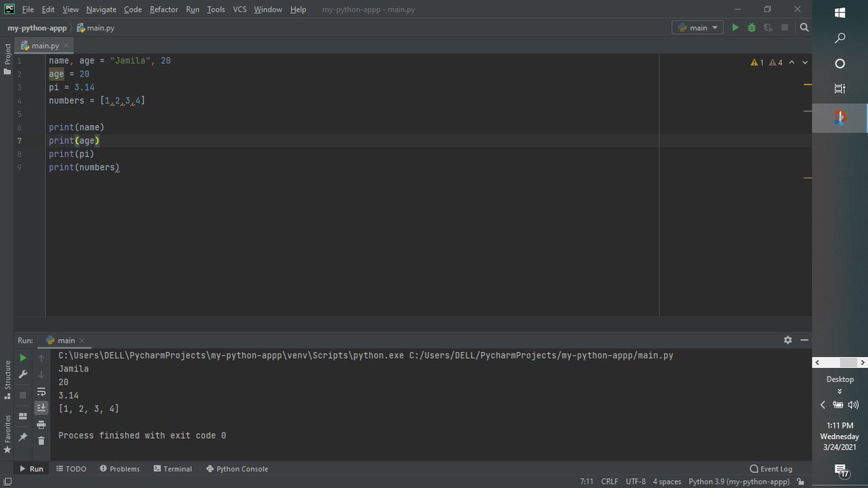This screenshot has height=488, width=868.
Task: Close the main tab in Run panel
Action: tap(82, 341)
